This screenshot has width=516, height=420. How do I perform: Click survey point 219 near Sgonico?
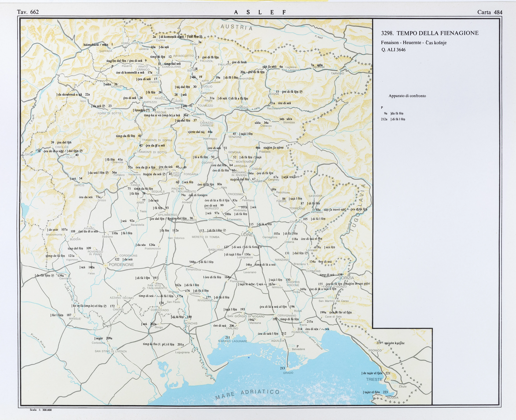379,343
